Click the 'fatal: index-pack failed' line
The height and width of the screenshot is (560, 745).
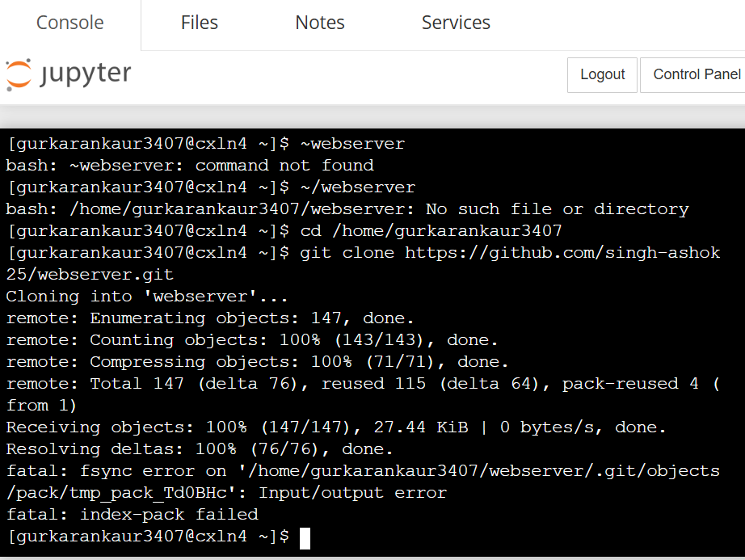coord(132,514)
